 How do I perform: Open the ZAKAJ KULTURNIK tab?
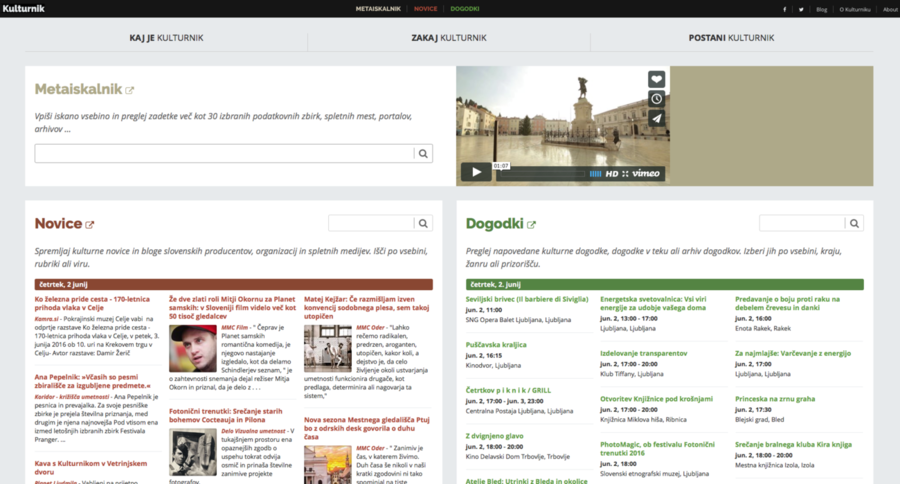click(x=449, y=38)
